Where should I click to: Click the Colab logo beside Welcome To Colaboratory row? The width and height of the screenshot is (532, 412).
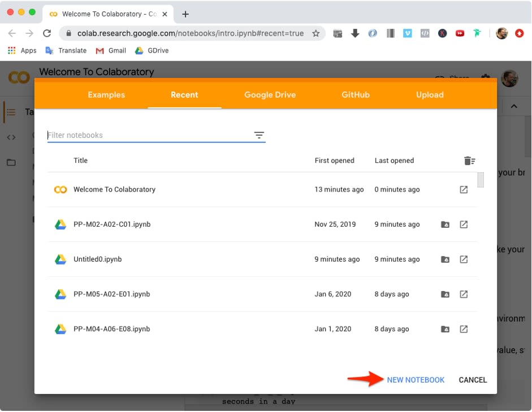(60, 189)
